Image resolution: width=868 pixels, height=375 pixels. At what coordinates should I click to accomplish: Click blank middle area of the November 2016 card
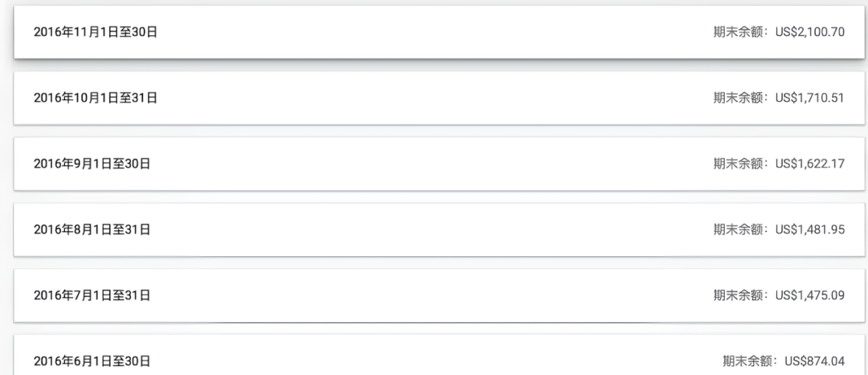click(x=434, y=32)
